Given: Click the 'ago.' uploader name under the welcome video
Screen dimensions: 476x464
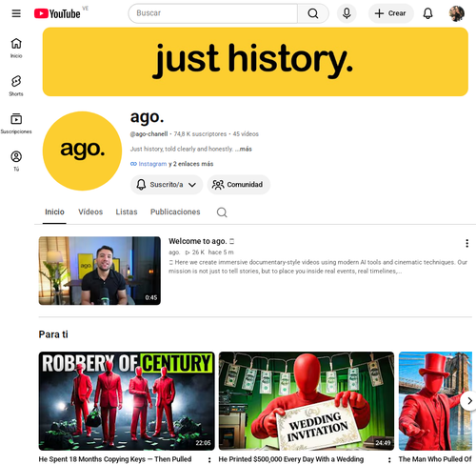Looking at the screenshot, I should [174, 252].
